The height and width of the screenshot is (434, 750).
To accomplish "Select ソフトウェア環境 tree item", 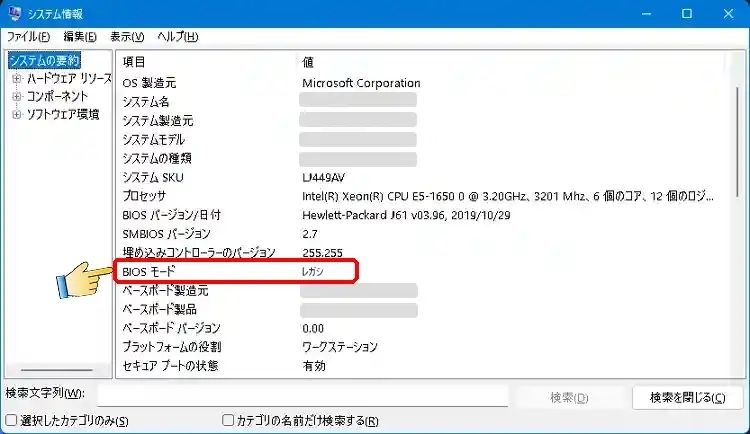I will coord(63,115).
